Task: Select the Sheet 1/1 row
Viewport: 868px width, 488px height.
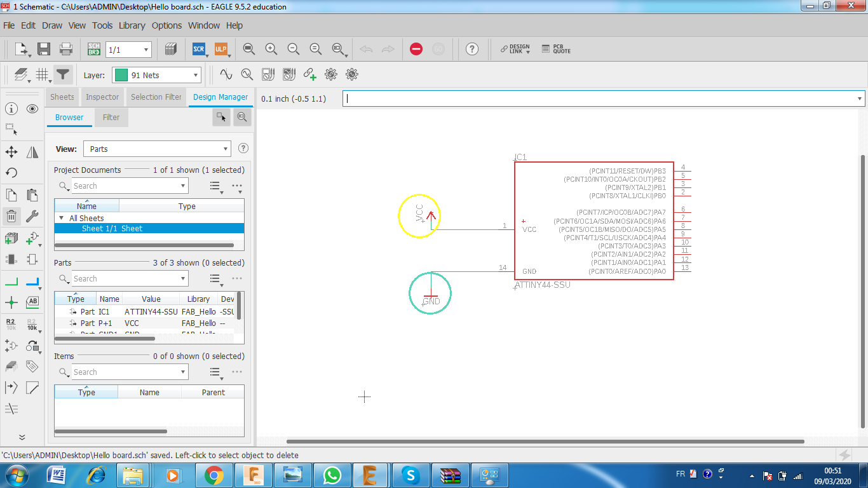Action: (x=149, y=229)
